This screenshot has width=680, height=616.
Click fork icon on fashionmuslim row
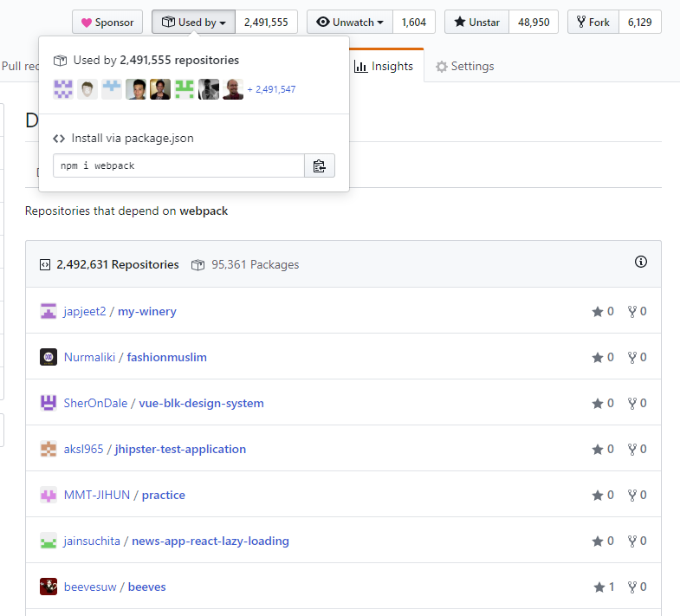[x=632, y=358]
